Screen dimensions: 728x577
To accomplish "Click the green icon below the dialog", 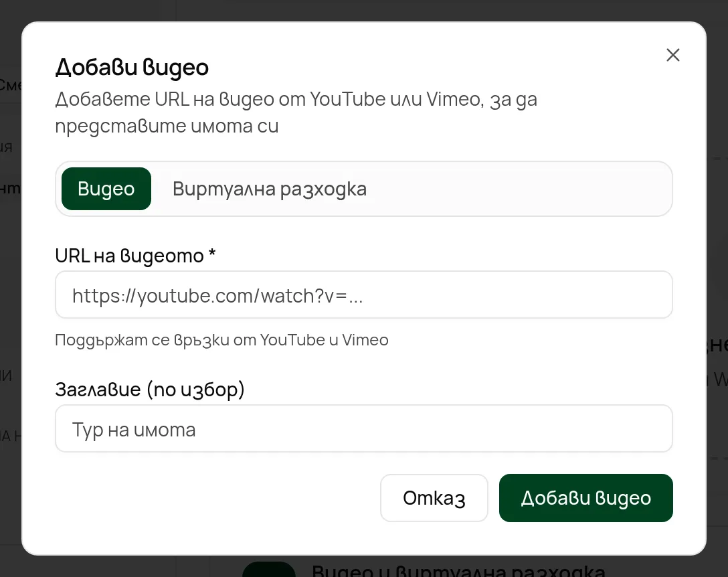I will (269, 570).
